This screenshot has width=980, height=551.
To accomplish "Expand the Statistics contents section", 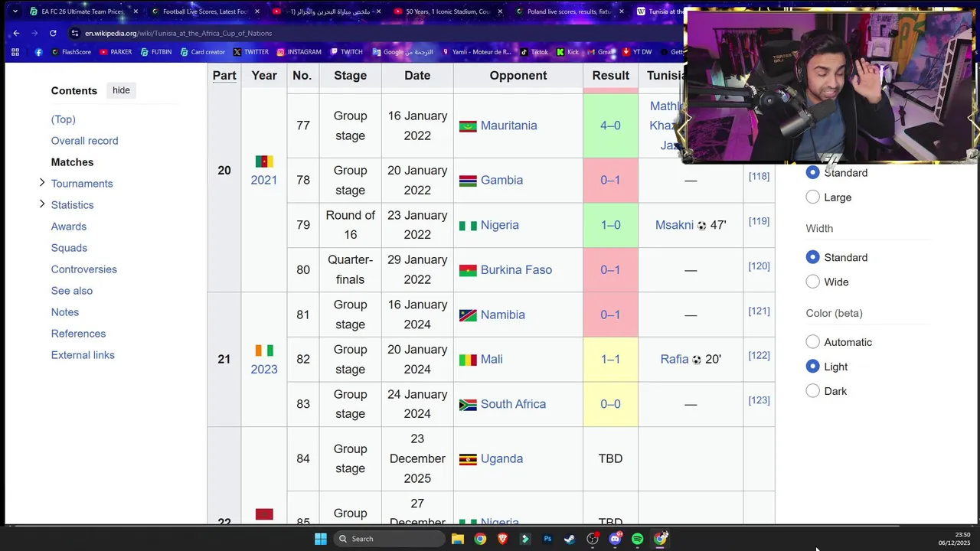I will (42, 204).
